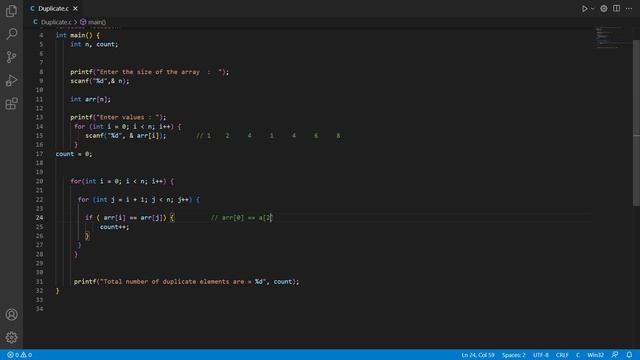The height and width of the screenshot is (360, 640).
Task: Click the scanf("%d",& n); line
Action: click(x=100, y=81)
